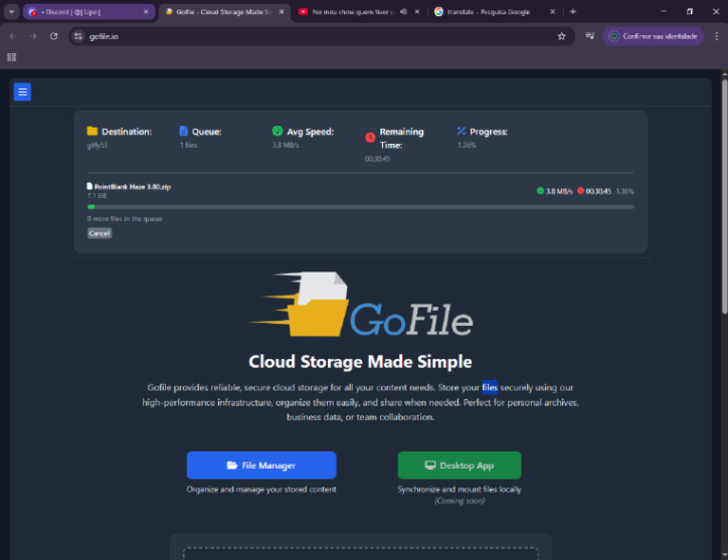Open the tab search dropdown arrow
Viewport: 728px width, 560px height.
[11, 11]
